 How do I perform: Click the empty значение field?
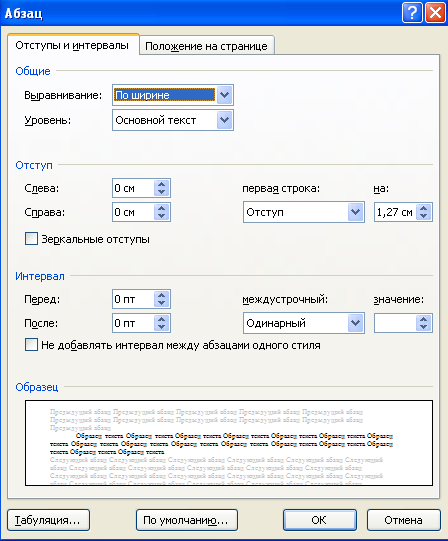[395, 323]
